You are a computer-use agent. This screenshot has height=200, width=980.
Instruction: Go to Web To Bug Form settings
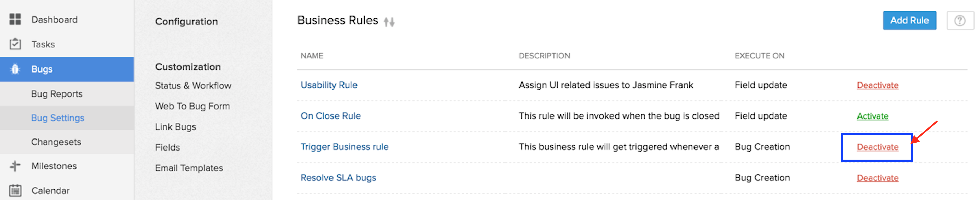[192, 106]
